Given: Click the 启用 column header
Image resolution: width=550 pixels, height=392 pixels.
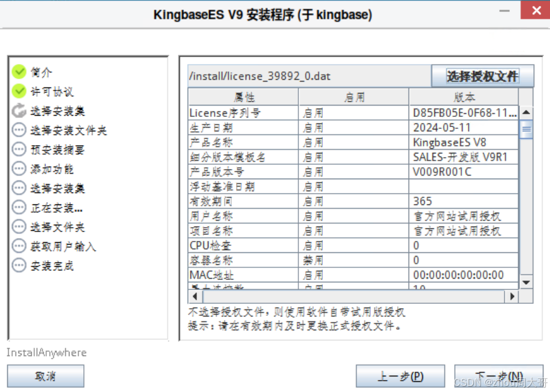Looking at the screenshot, I should click(353, 97).
